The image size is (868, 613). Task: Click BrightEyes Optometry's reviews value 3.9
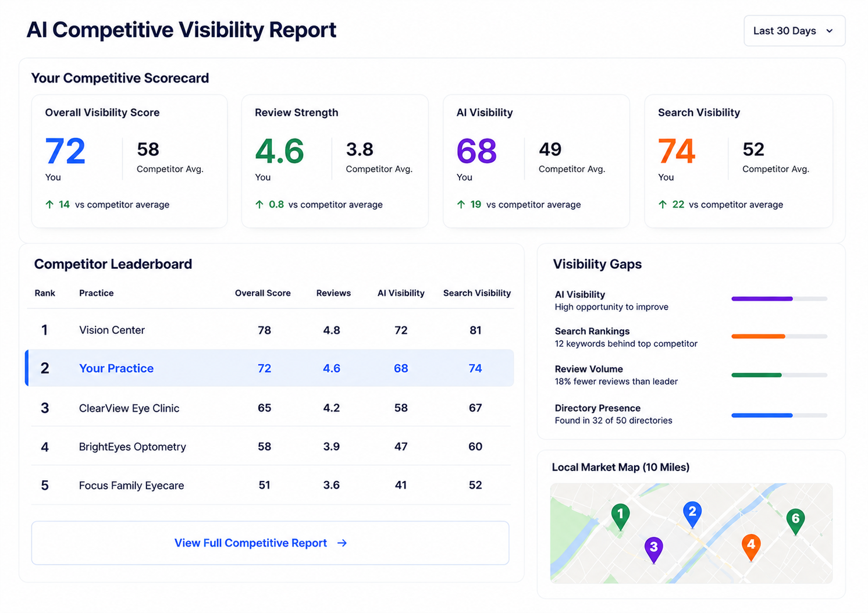(x=332, y=447)
